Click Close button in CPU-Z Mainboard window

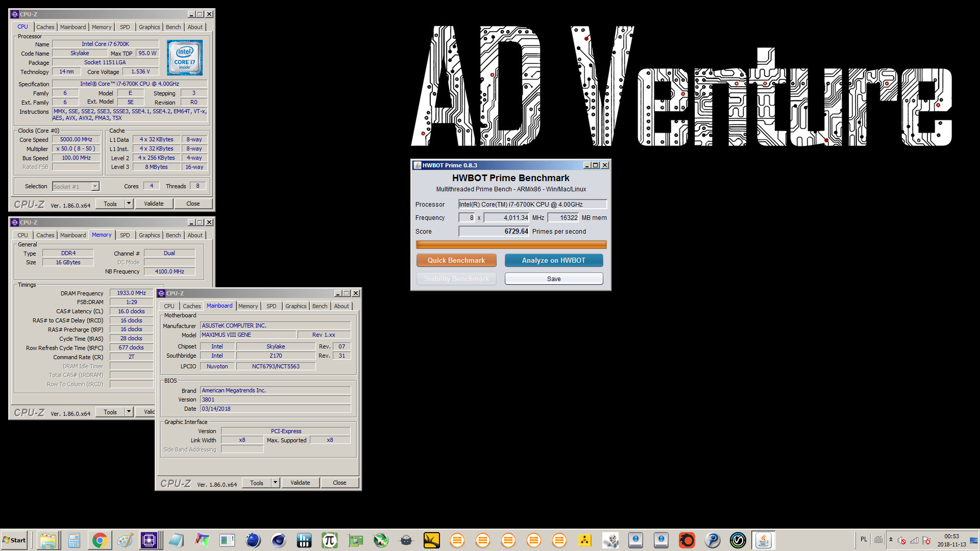point(339,483)
